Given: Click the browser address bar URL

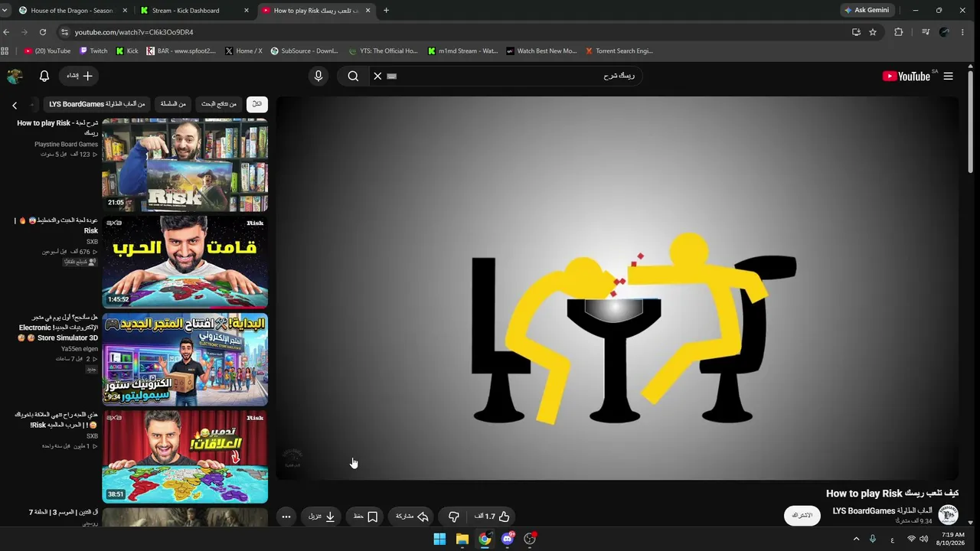Looking at the screenshot, I should click(x=134, y=32).
